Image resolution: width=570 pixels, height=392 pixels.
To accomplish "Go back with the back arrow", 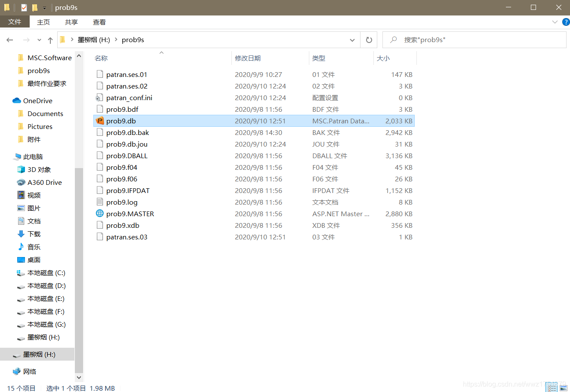I will [x=10, y=40].
